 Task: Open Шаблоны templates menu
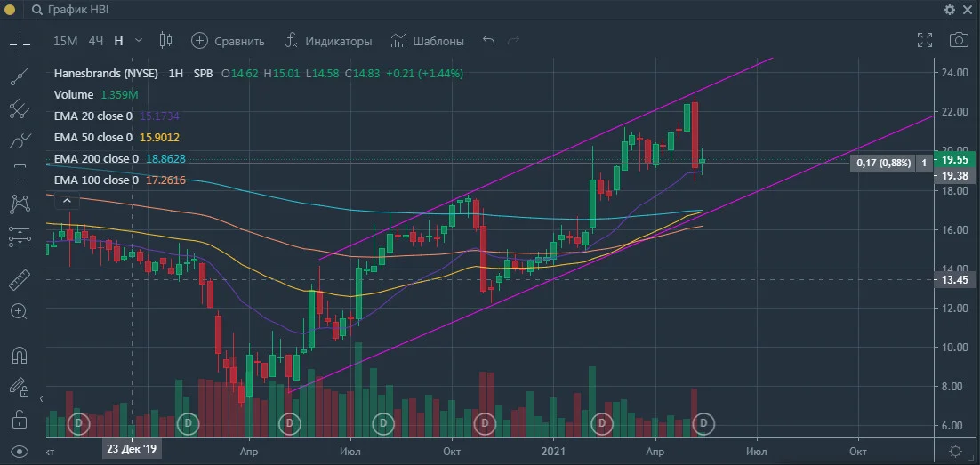pos(428,41)
